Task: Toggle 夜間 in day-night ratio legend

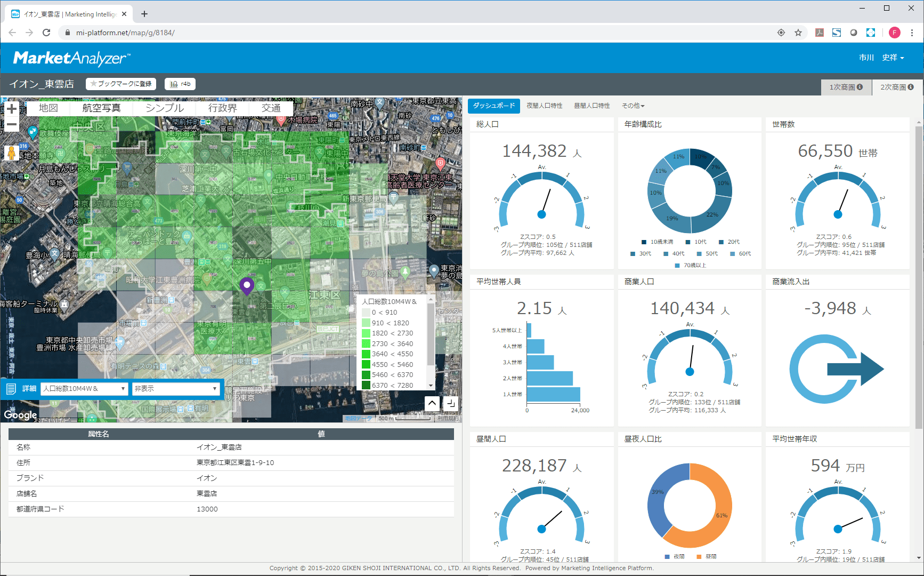Action: [675, 557]
